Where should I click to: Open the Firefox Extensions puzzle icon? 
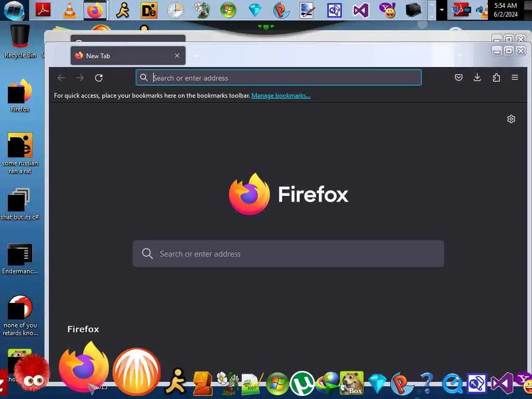point(496,78)
